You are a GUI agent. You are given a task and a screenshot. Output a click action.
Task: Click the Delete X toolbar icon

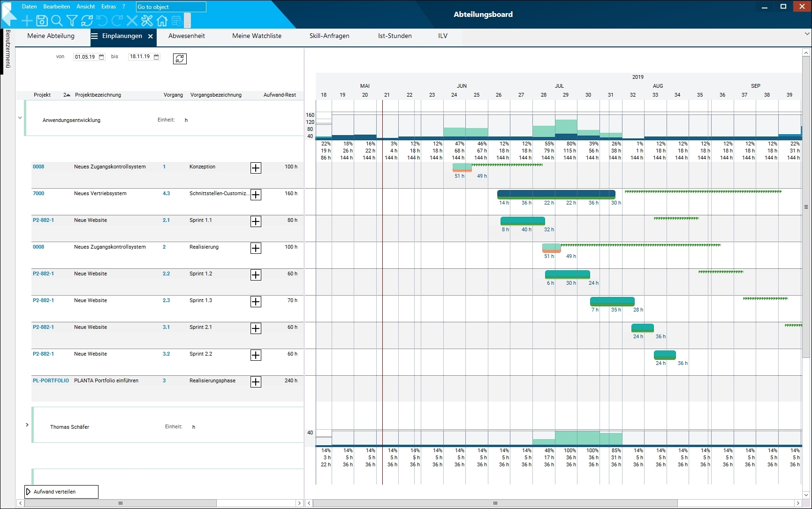132,21
